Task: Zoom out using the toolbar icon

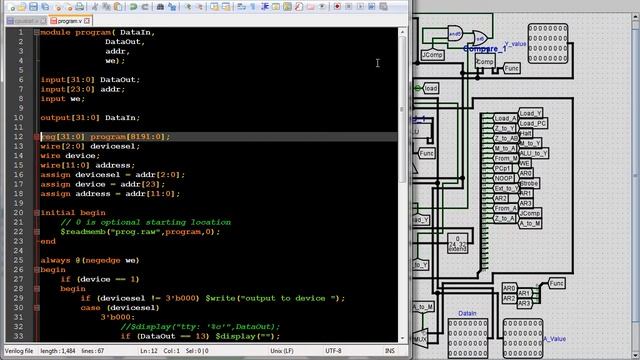Action: tap(199, 7)
